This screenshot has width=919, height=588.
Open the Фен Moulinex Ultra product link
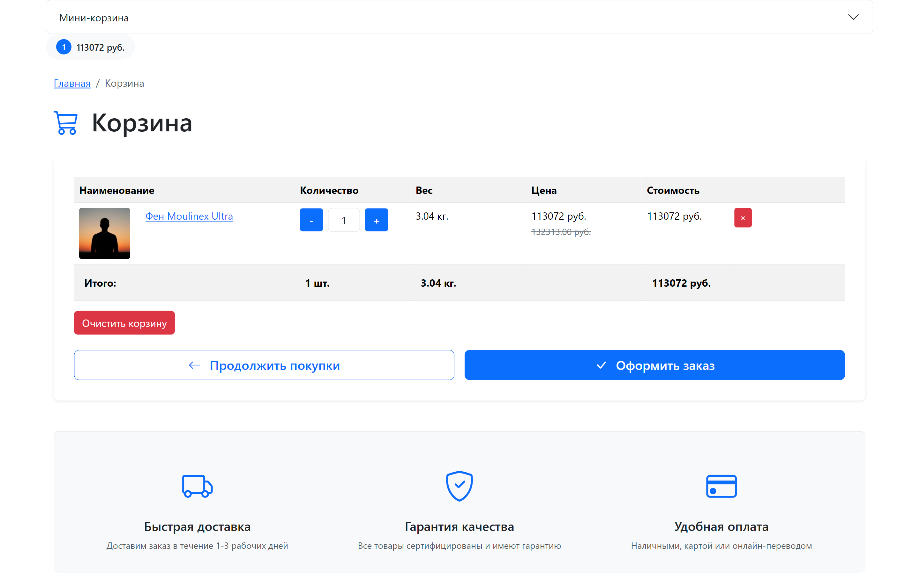tap(189, 216)
